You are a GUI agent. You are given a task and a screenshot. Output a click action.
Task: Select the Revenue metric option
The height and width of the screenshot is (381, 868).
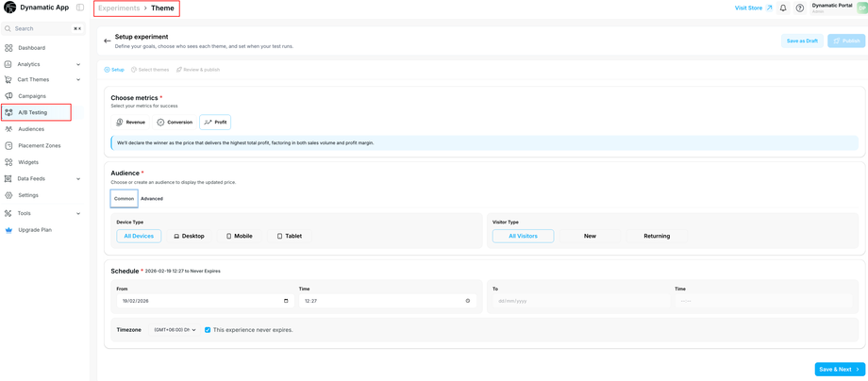[130, 123]
